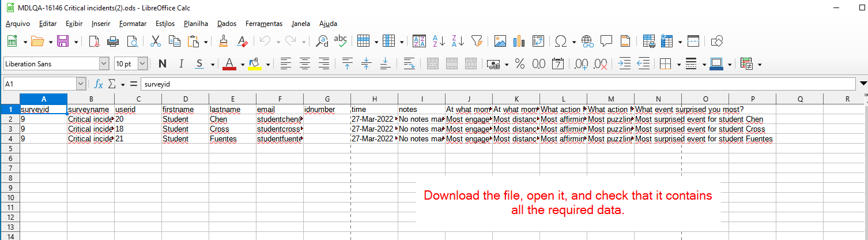Toggle italic formatting

[181, 63]
